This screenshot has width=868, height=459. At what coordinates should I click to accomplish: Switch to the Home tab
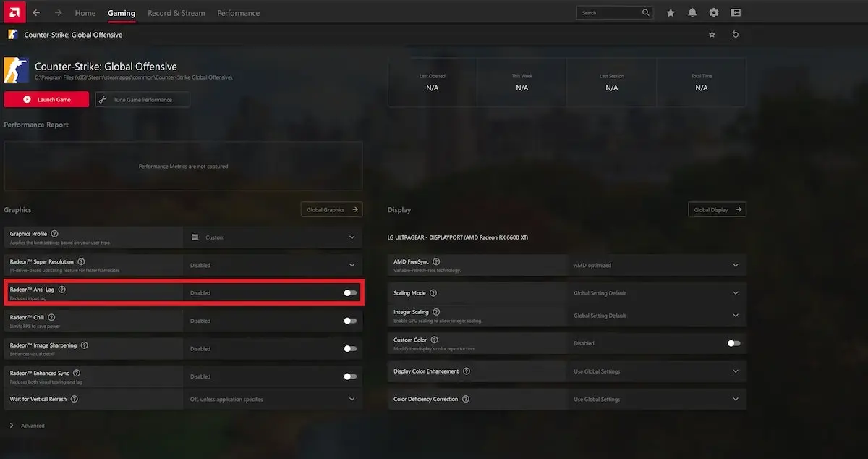point(85,13)
